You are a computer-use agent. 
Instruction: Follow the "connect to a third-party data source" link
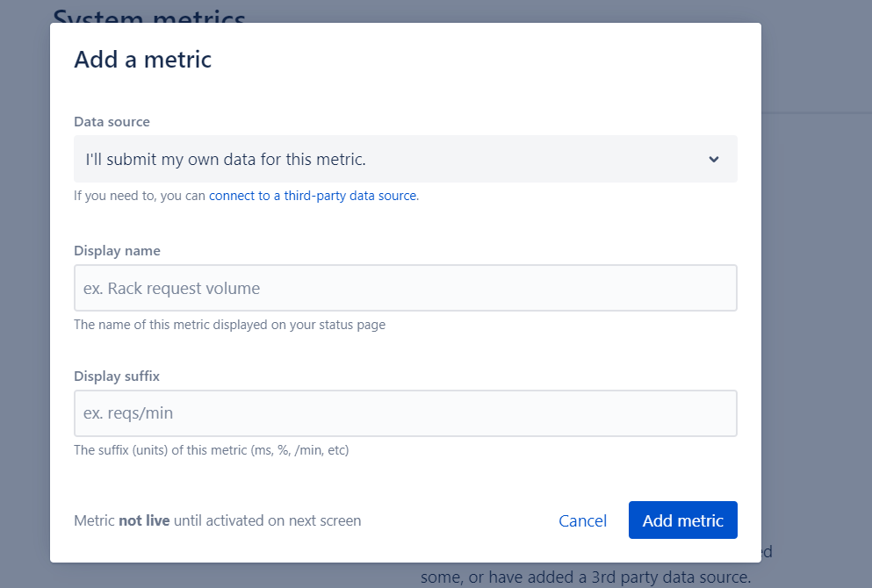[312, 196]
